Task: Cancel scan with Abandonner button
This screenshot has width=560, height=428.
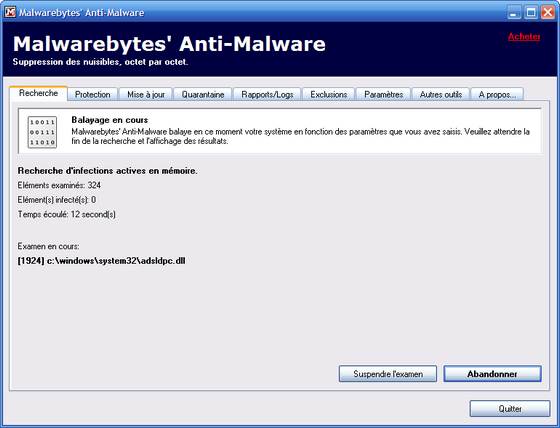Action: coord(492,374)
